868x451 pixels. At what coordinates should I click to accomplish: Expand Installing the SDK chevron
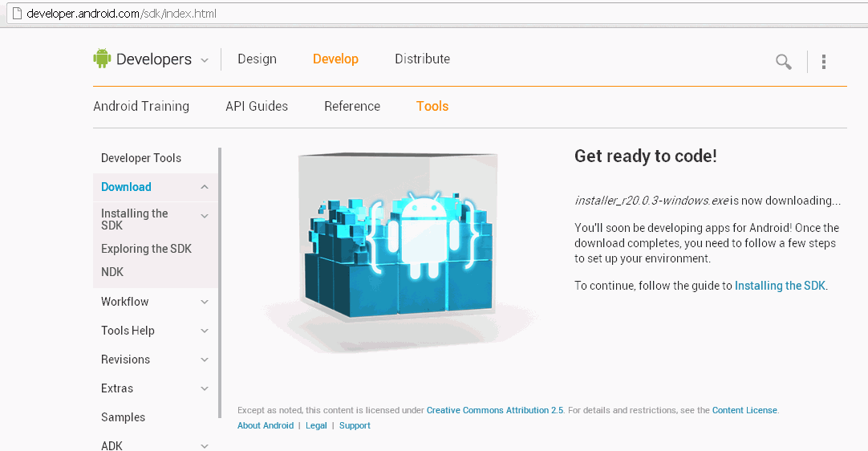(205, 216)
